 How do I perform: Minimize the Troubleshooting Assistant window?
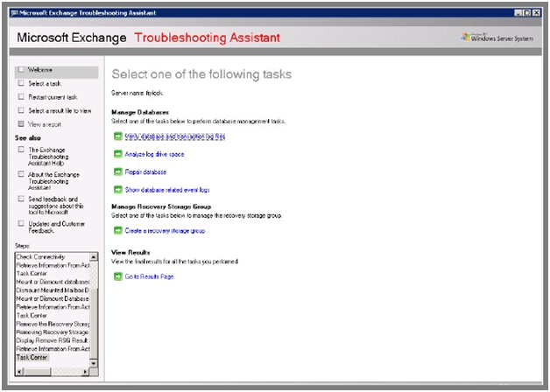518,13
